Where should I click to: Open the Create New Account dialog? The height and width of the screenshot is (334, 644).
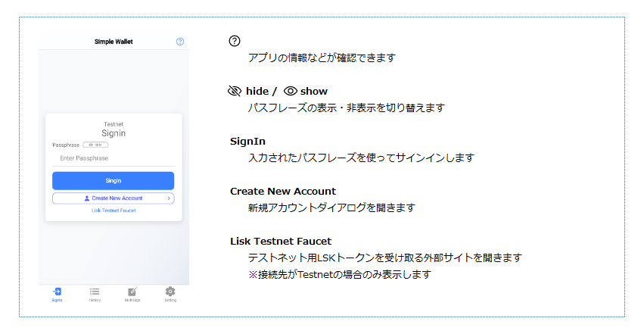(x=114, y=198)
